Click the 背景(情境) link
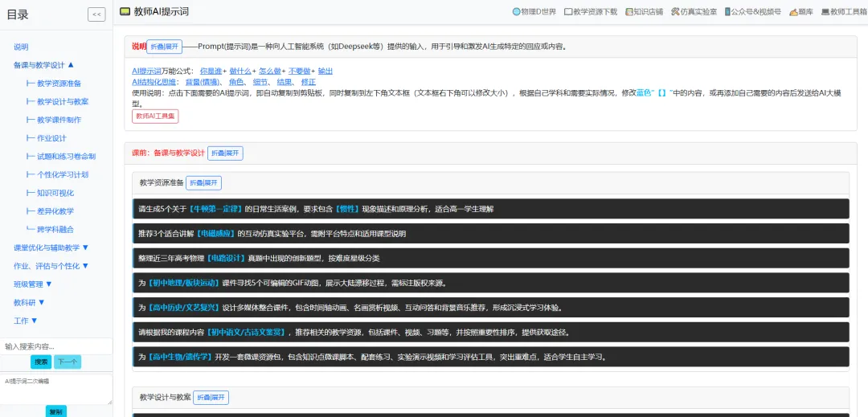 tap(203, 82)
